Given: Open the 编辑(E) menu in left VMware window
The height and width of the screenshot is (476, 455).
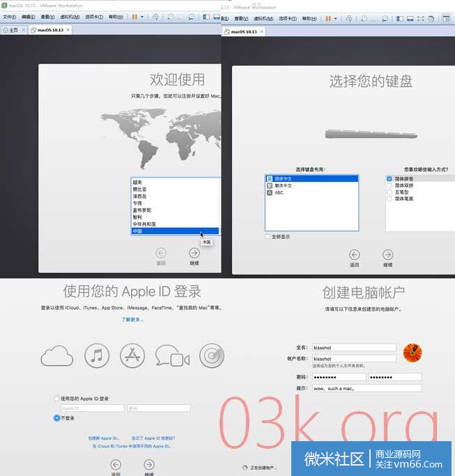Looking at the screenshot, I should click(29, 17).
